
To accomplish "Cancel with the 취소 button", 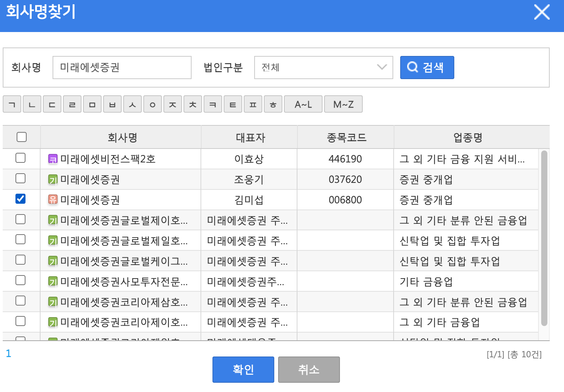I will coord(309,370).
